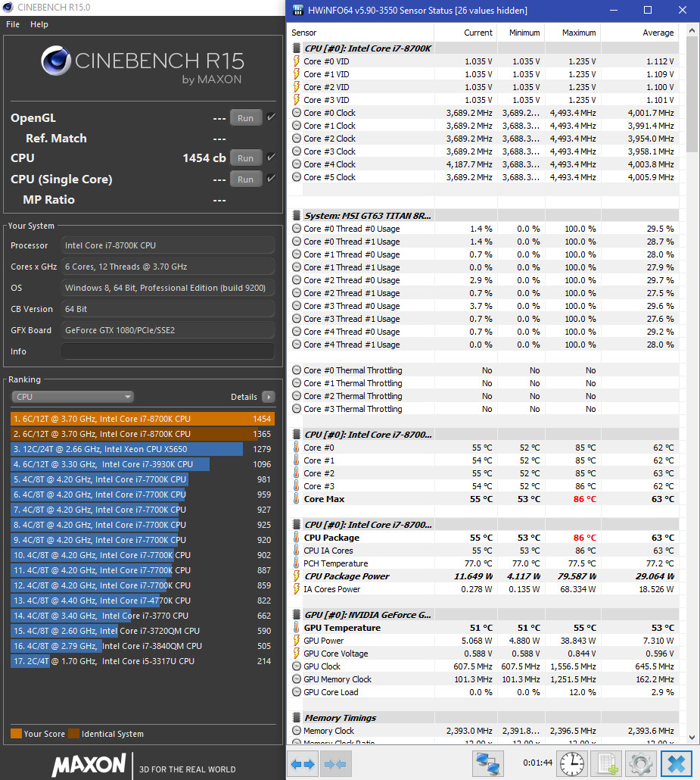Click the HWiNFO vertical scrollbar thumb
The height and width of the screenshot is (780, 700).
(692, 95)
